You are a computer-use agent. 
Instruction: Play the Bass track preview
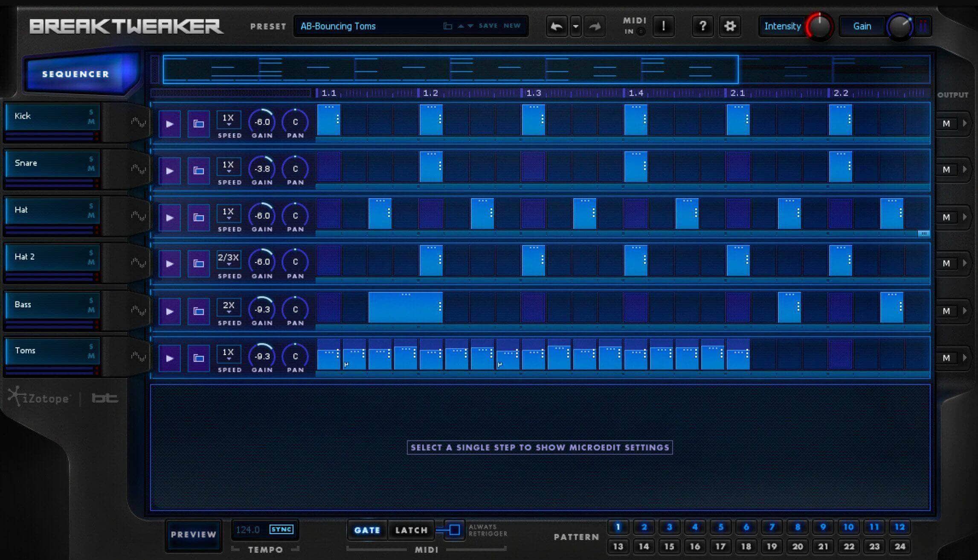click(169, 312)
